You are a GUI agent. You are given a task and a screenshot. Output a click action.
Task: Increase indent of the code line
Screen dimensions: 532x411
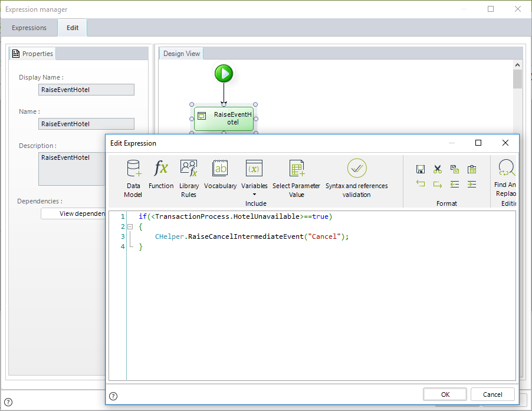pyautogui.click(x=471, y=184)
